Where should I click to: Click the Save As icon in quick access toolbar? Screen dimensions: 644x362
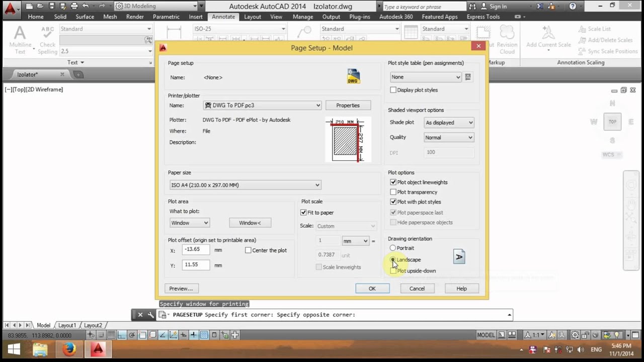point(62,6)
